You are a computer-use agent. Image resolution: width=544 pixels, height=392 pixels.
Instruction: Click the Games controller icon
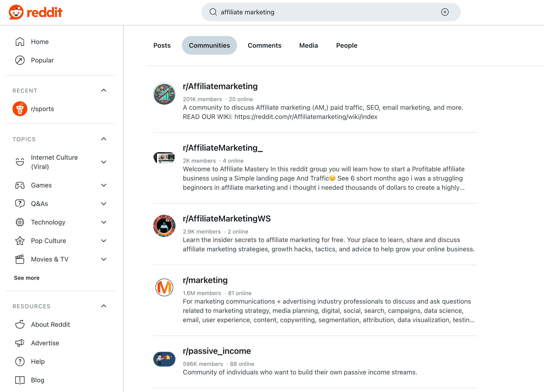(20, 185)
